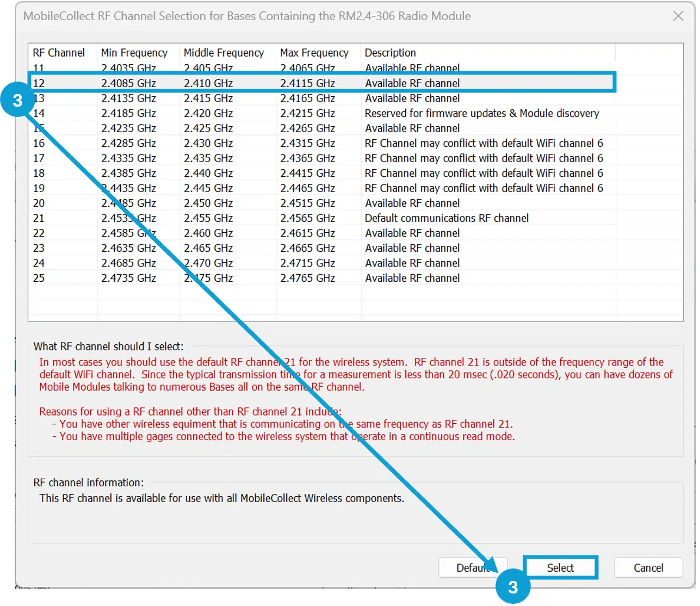Click the 2.4385 GHz min frequency

pos(128,173)
